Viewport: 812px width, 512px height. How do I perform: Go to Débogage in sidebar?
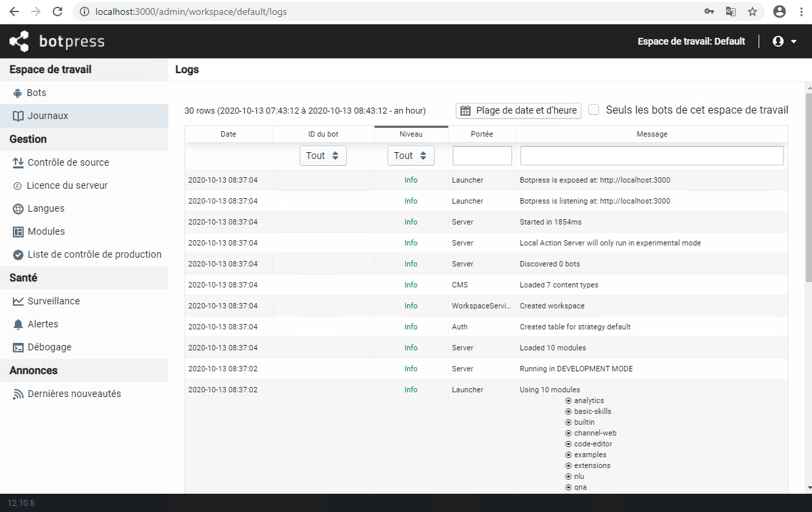coord(49,347)
